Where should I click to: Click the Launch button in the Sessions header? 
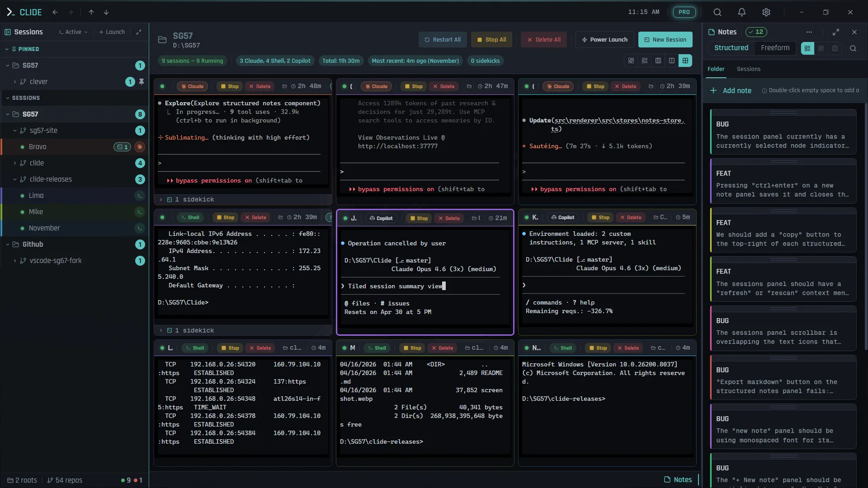pos(112,32)
